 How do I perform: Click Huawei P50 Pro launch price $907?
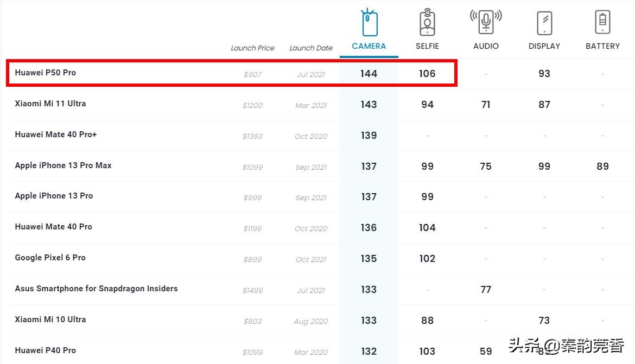(x=252, y=74)
